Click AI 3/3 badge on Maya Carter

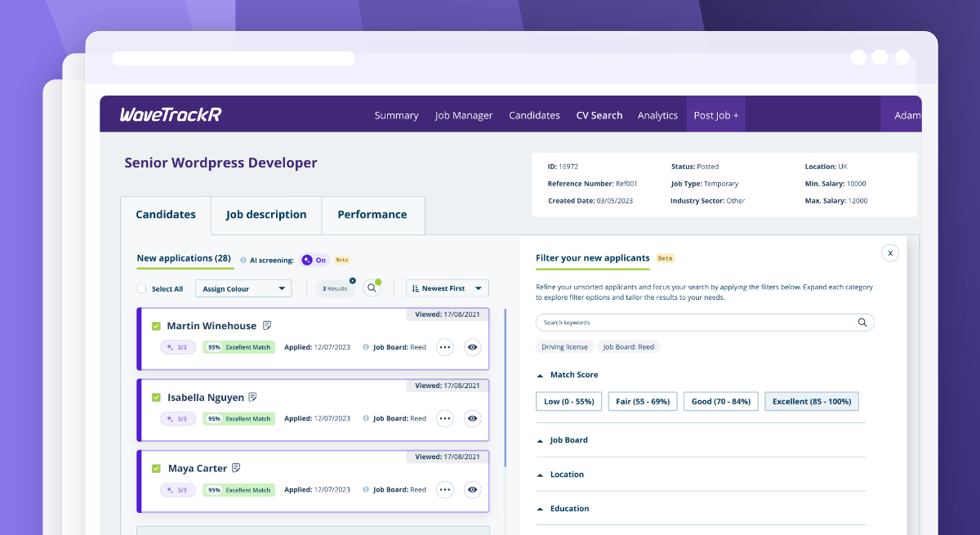tap(178, 490)
